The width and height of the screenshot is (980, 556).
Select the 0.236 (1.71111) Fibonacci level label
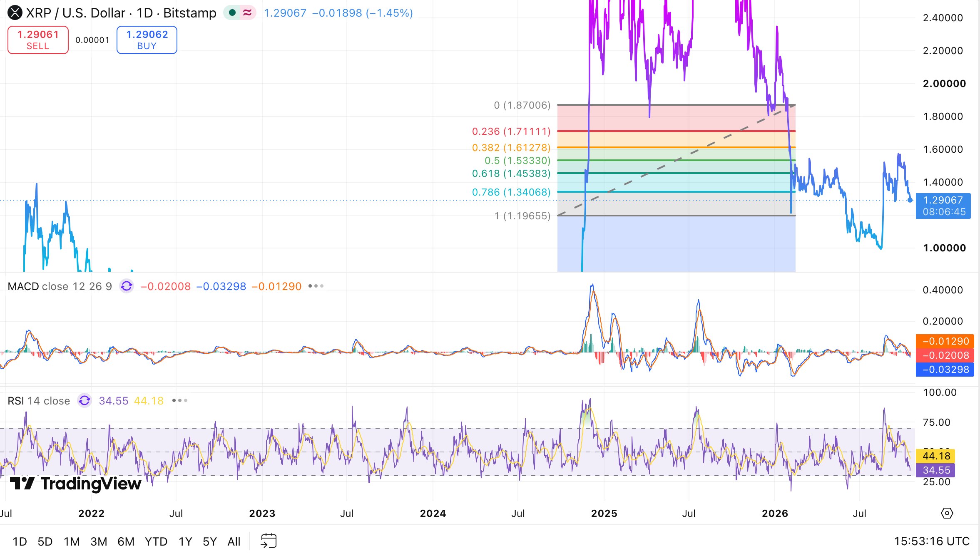[x=511, y=132]
